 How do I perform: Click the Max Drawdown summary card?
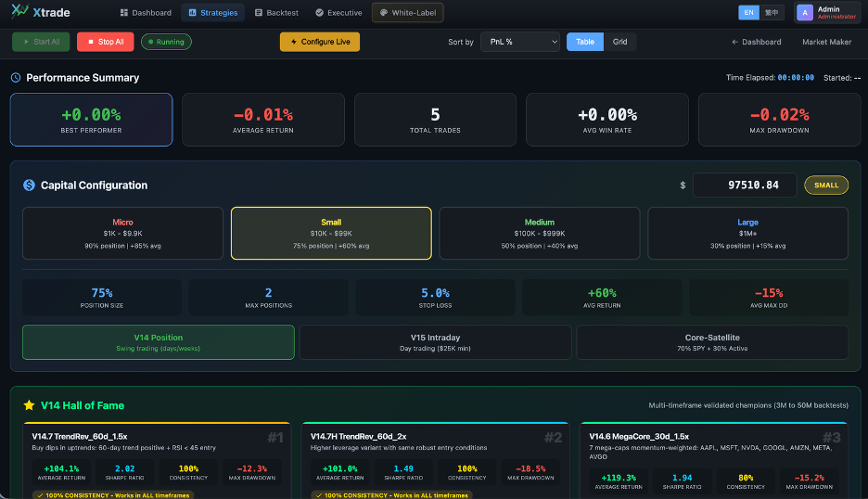[779, 120]
